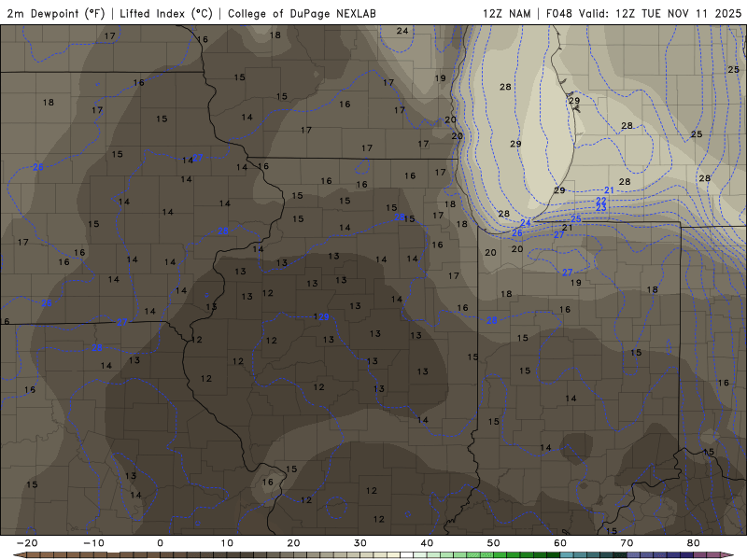Click the 30 label on the color scale
The width and height of the screenshot is (747, 560).
[360, 543]
